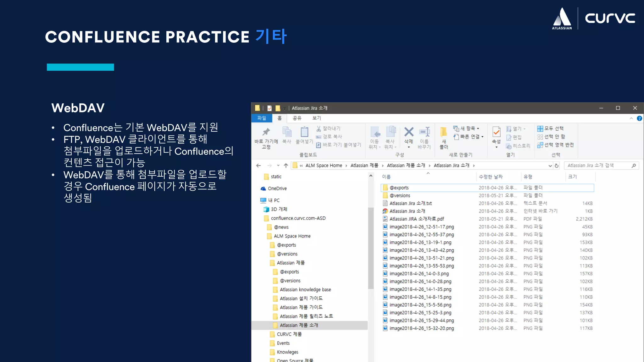Viewport: 644px width, 362px height.
Task: Click the Up one level arrow
Action: [x=286, y=166]
